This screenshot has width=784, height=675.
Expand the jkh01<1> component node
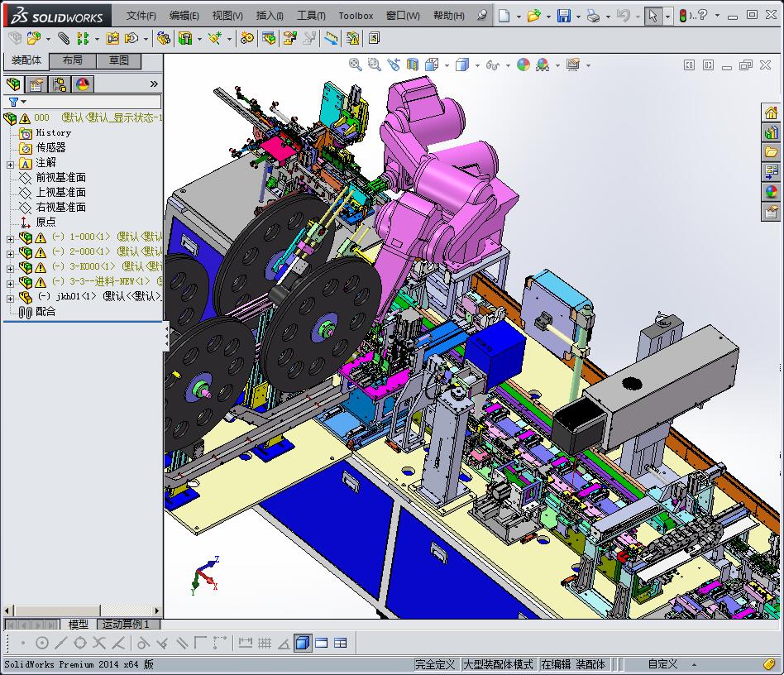tap(10, 298)
